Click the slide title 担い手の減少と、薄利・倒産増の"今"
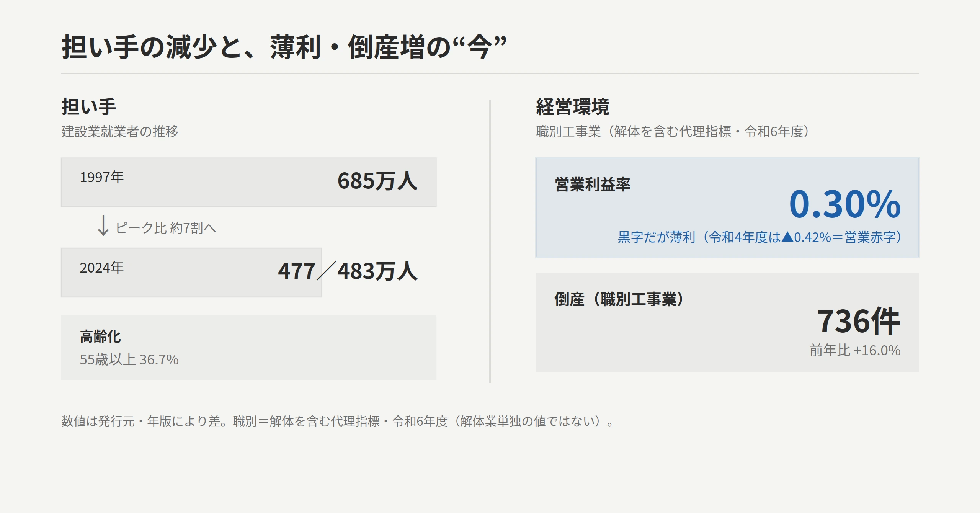Screen dimensions: 980x513 (284, 47)
